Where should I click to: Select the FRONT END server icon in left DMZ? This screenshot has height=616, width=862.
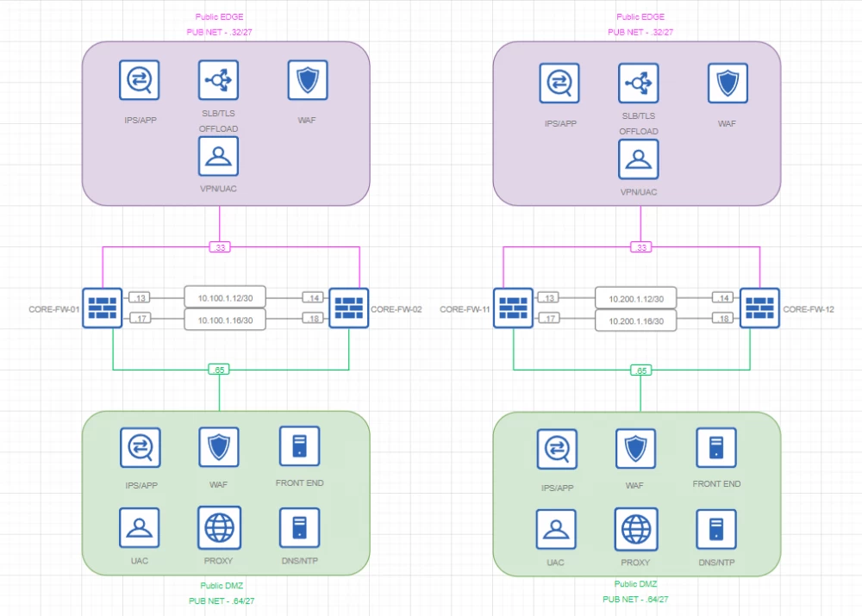pos(298,446)
